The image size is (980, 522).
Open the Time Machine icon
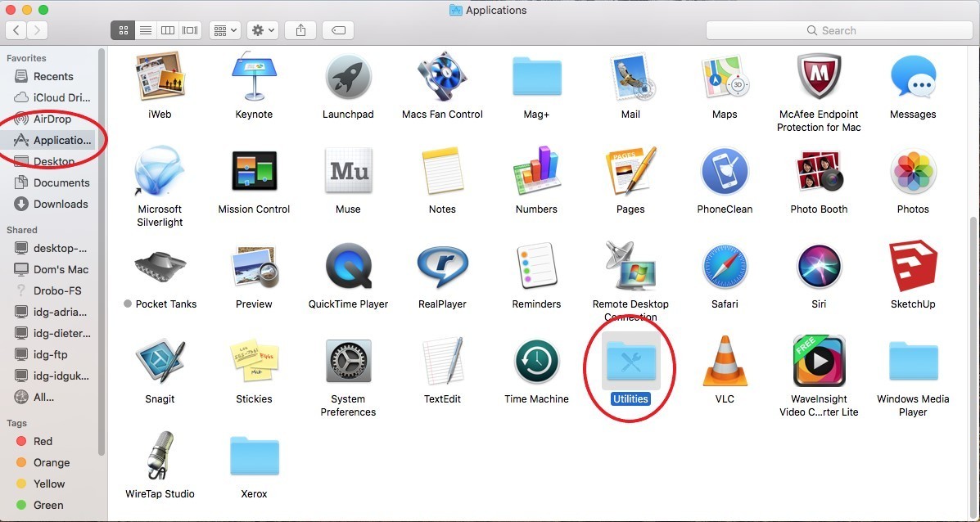coord(536,362)
